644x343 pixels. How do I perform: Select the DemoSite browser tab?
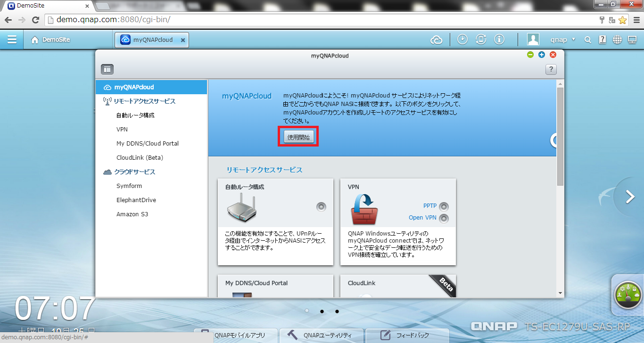[47, 6]
